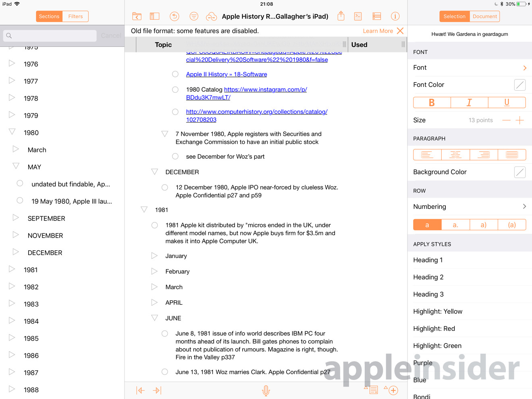This screenshot has width=532, height=399.
Task: Select Topic column header
Action: click(x=163, y=45)
